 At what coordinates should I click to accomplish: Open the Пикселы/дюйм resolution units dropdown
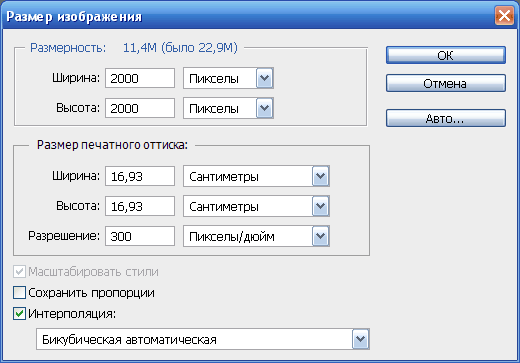pyautogui.click(x=256, y=236)
